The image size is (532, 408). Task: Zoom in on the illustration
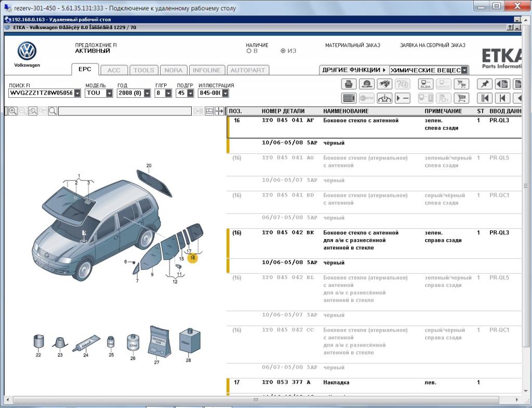13,111
